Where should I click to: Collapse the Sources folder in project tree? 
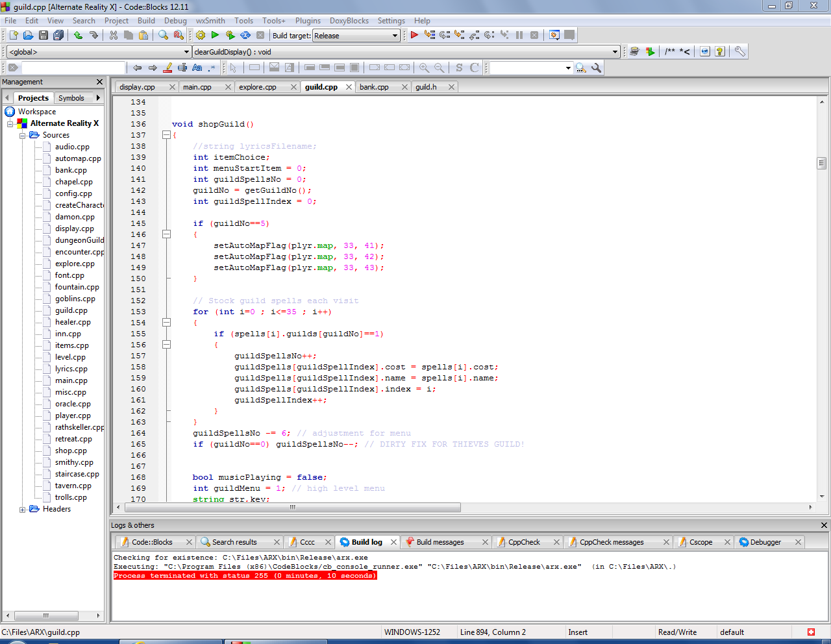coord(22,136)
